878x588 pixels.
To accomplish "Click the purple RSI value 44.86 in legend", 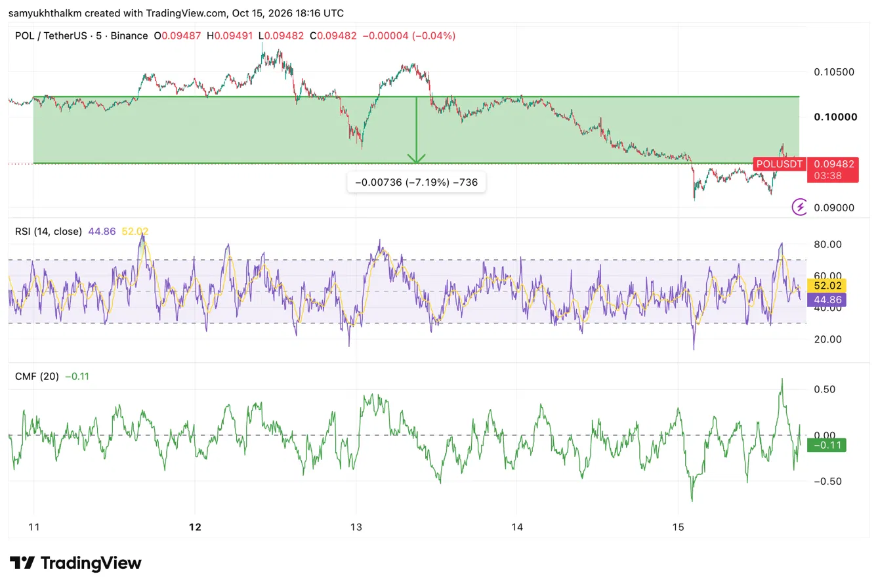I will (x=102, y=231).
